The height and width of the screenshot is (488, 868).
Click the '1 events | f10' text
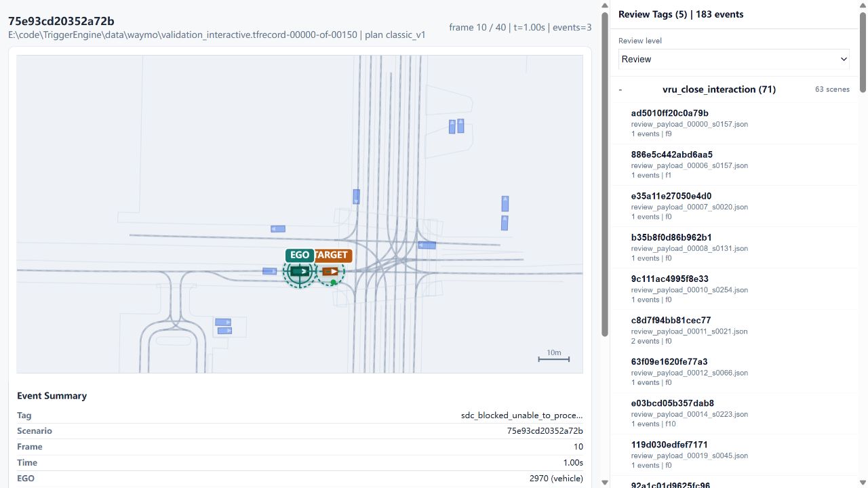[653, 424]
